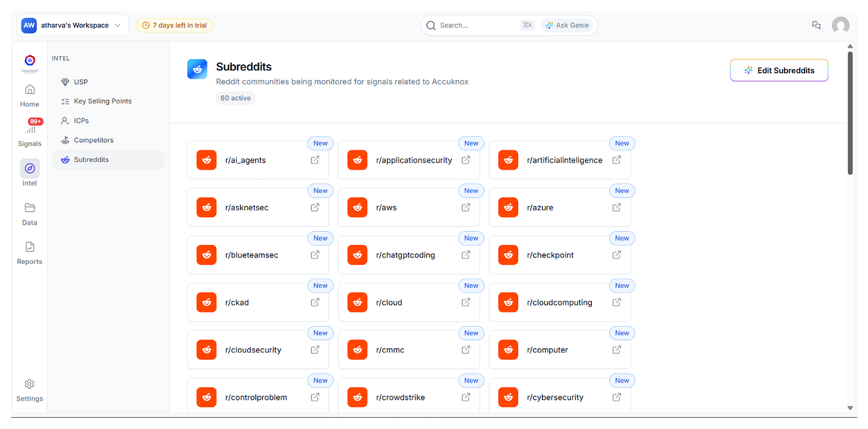Open USP under Intel
This screenshot has height=429, width=868.
[x=108, y=82]
